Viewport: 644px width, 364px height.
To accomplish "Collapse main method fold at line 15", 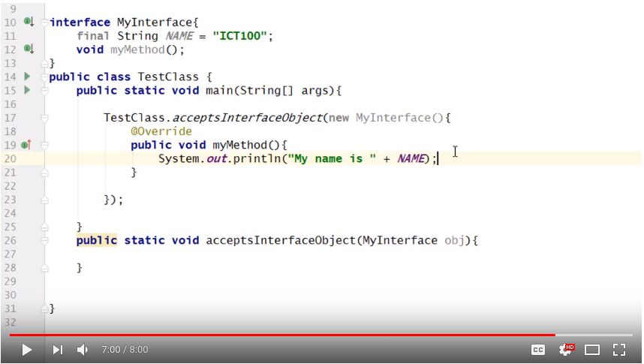I will tap(44, 92).
